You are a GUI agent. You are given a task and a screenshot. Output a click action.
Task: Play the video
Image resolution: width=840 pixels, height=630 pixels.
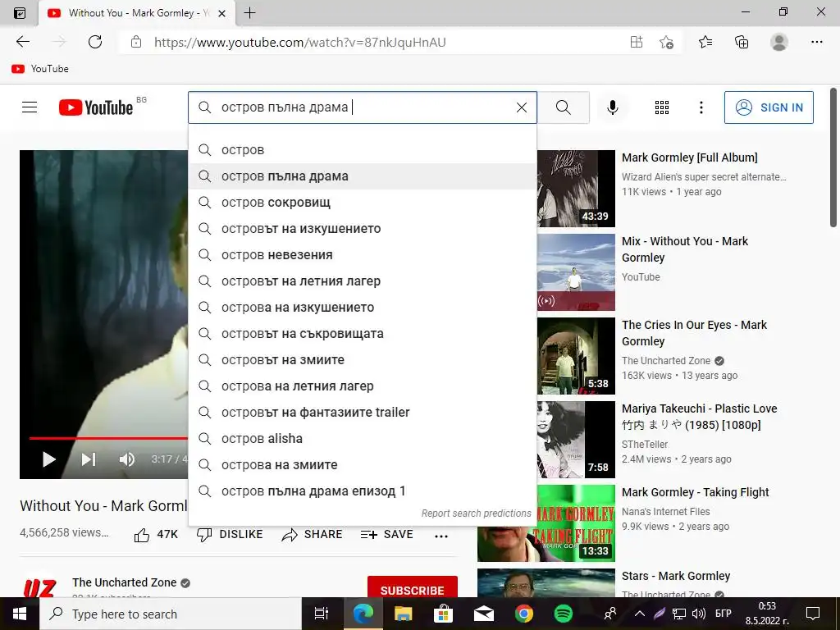[x=48, y=459]
